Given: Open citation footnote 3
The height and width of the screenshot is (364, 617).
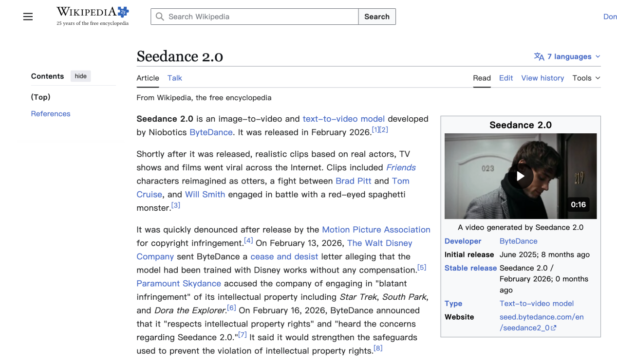Looking at the screenshot, I should point(176,205).
